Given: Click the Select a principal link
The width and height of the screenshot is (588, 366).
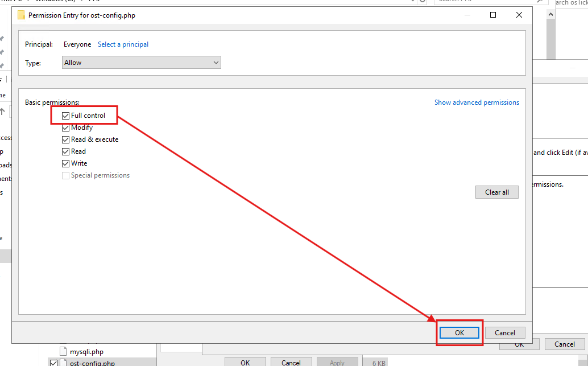Looking at the screenshot, I should pos(123,44).
